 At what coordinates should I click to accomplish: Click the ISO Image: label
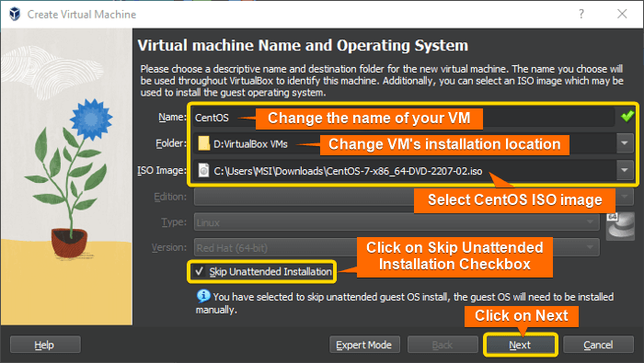[x=162, y=170]
